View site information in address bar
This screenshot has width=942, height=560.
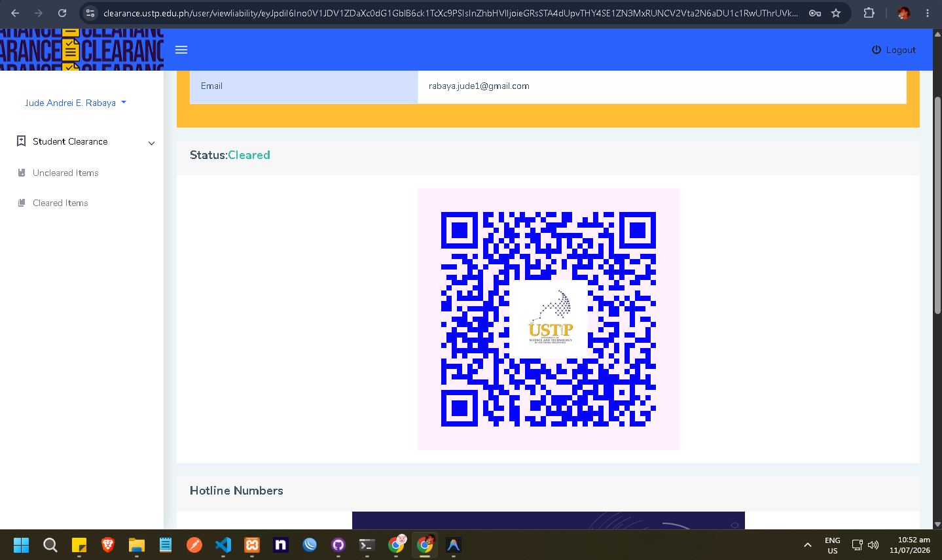pos(90,13)
